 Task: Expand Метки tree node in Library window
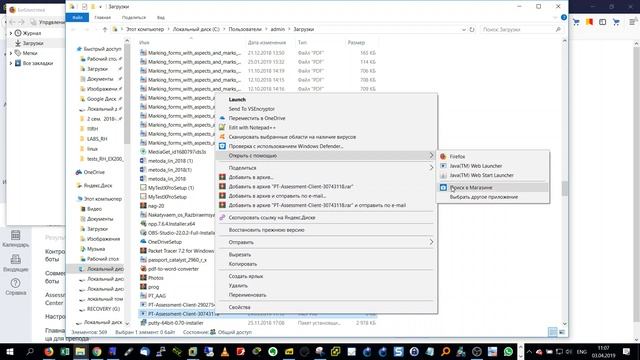click(x=11, y=53)
